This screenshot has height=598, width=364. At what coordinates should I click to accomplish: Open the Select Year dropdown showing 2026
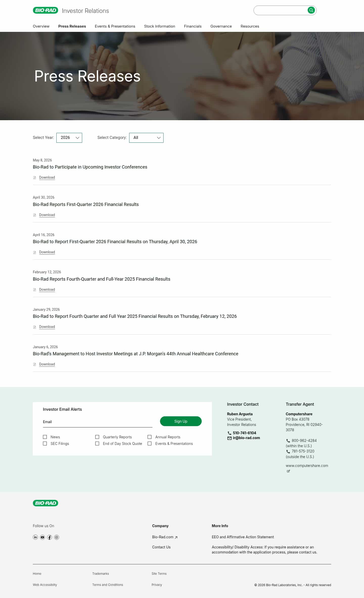69,138
